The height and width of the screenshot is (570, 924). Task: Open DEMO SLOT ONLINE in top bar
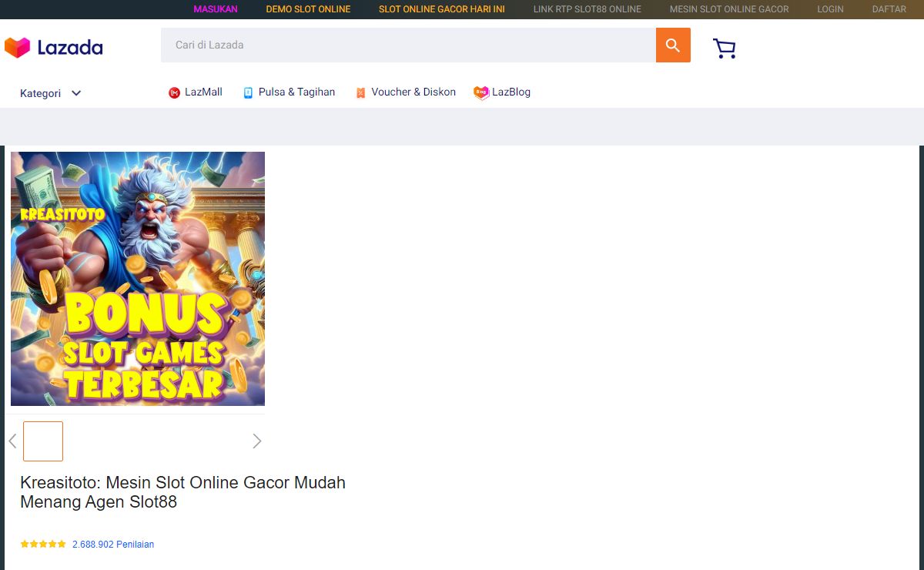pos(308,9)
